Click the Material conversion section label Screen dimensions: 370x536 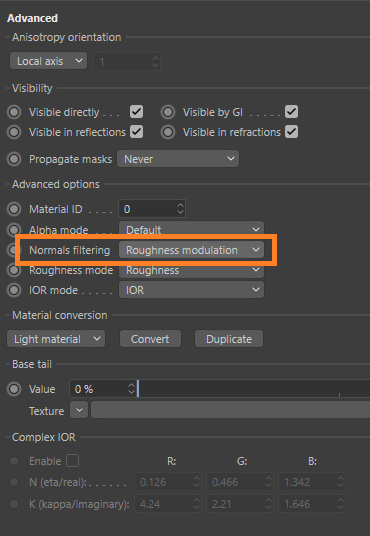pos(60,315)
